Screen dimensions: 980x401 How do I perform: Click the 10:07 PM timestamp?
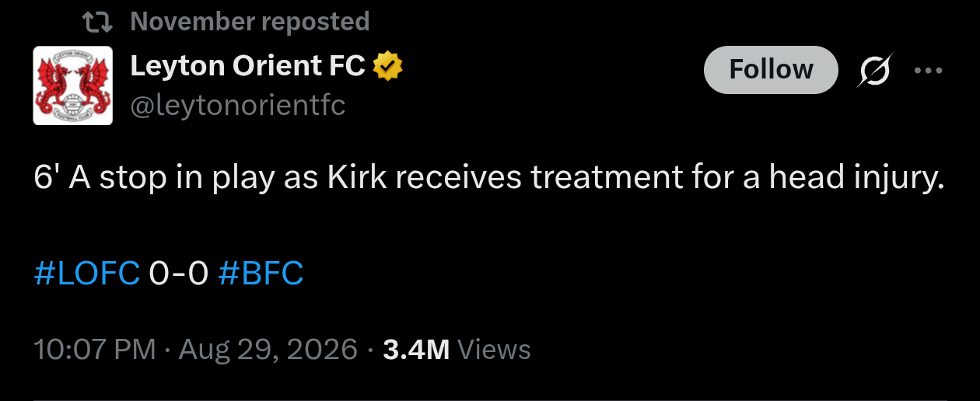point(96,350)
